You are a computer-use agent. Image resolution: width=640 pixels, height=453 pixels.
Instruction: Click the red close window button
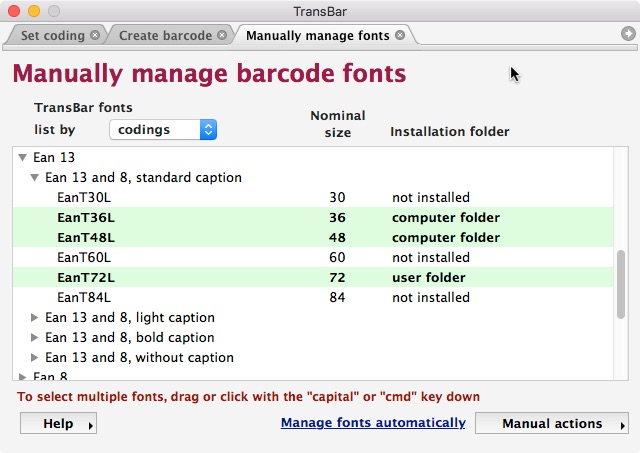point(14,11)
